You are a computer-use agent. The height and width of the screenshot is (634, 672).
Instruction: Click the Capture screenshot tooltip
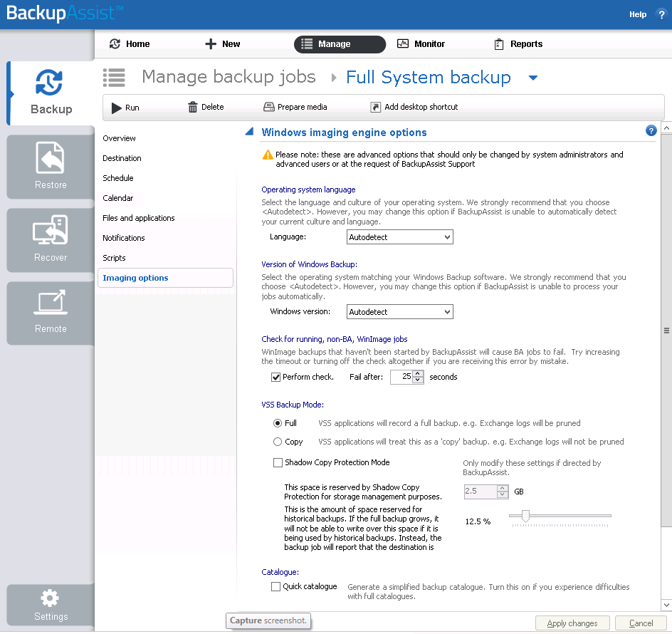click(x=268, y=620)
